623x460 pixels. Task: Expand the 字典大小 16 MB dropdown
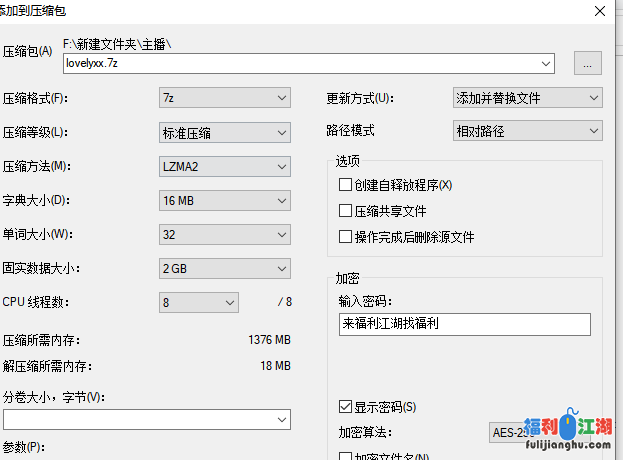coord(224,200)
